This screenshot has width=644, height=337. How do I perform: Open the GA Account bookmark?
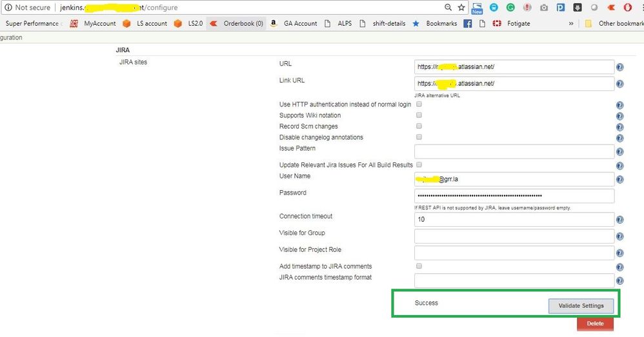(294, 23)
